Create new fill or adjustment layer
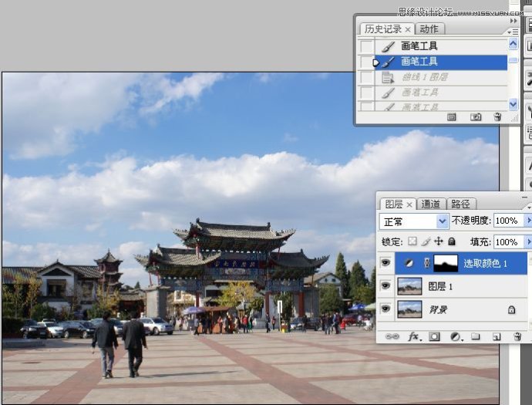 (456, 337)
